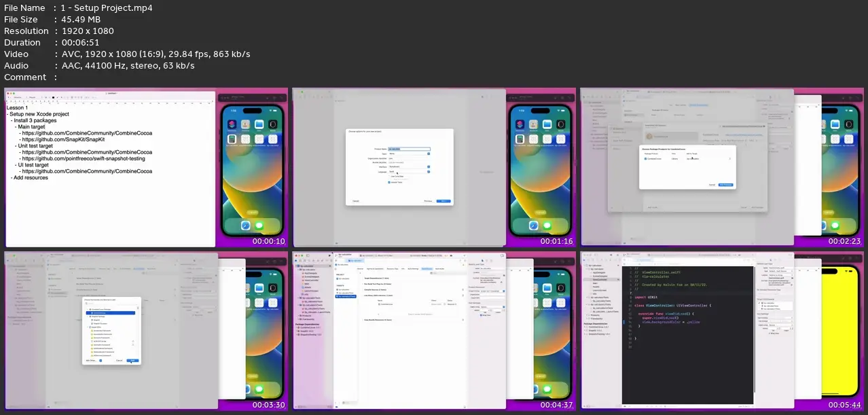Click the 'Lesson 1' heading in the notes

[x=17, y=108]
